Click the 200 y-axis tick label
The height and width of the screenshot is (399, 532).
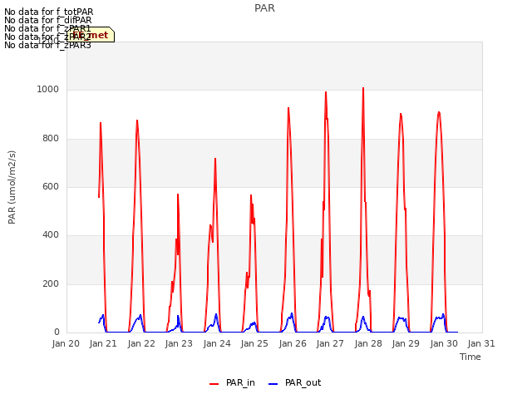click(51, 284)
